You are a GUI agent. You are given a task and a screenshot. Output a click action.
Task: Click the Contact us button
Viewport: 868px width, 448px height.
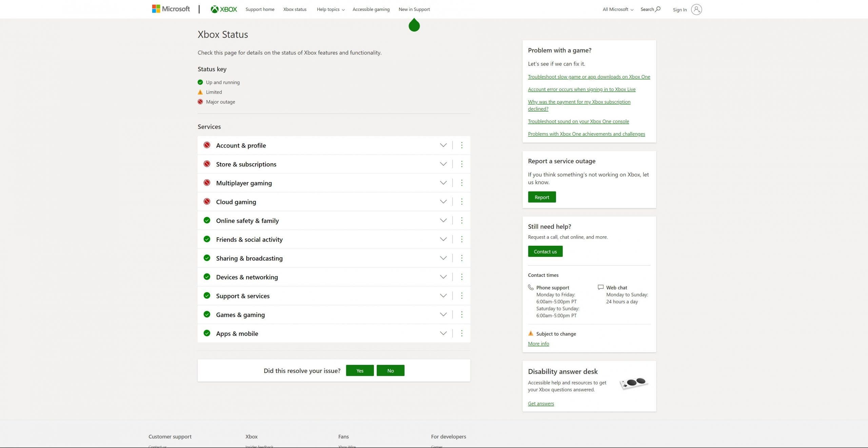tap(545, 251)
